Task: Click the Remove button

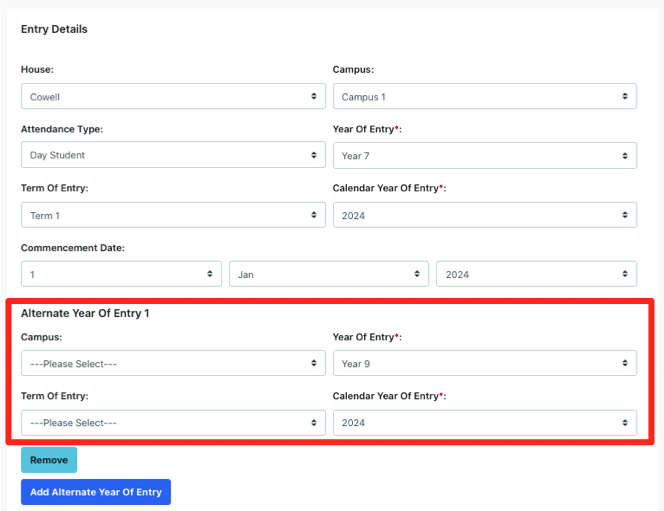Action: coord(49,460)
